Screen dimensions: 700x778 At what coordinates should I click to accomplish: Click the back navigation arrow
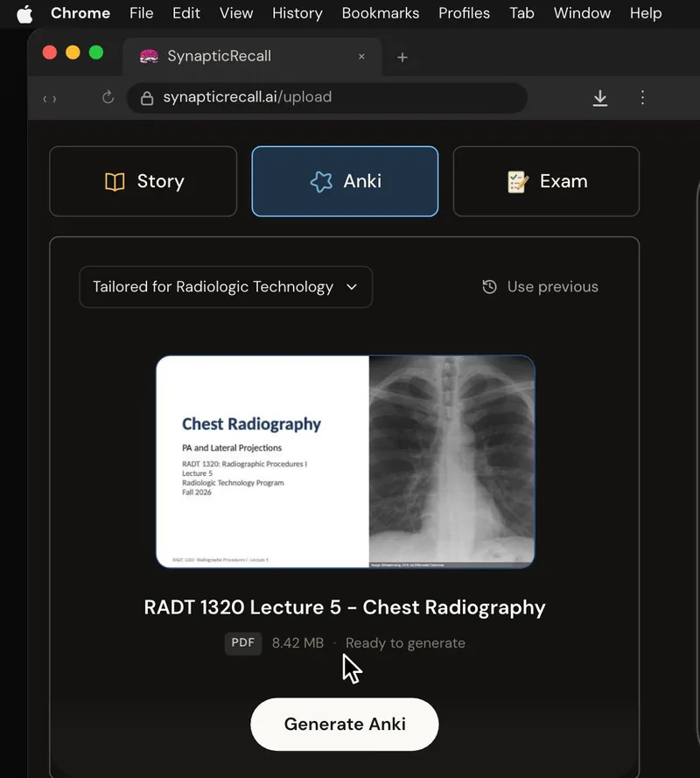(45, 99)
